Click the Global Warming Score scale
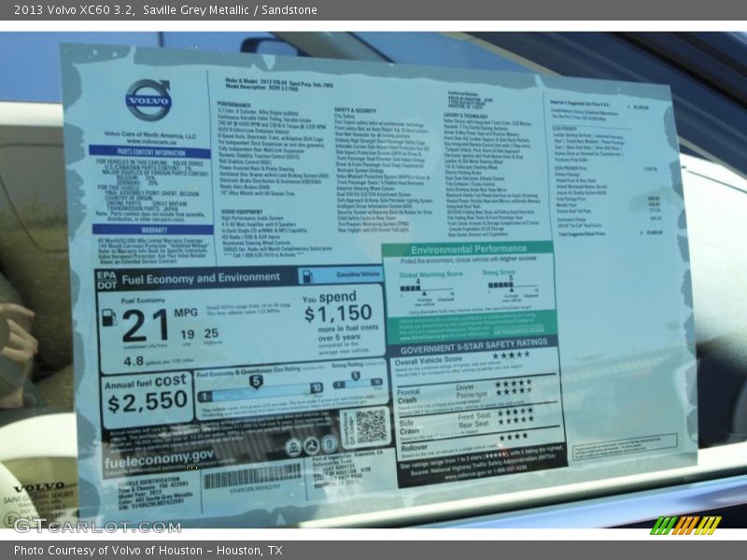 (417, 290)
